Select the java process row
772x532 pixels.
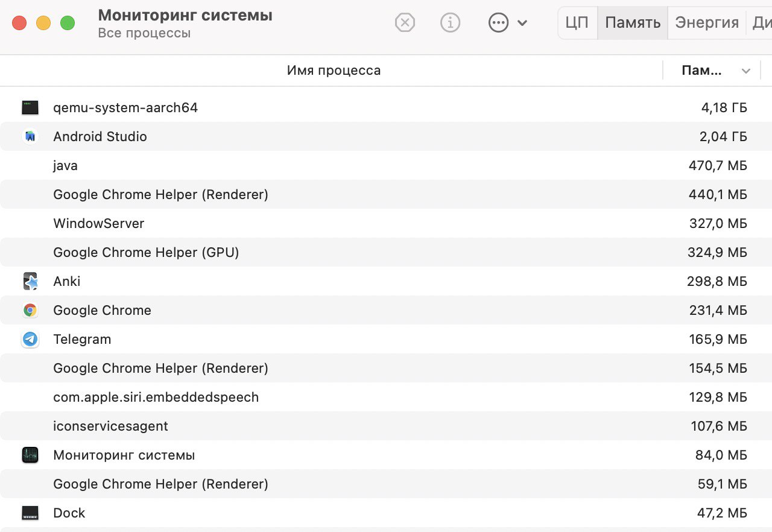[x=386, y=165]
